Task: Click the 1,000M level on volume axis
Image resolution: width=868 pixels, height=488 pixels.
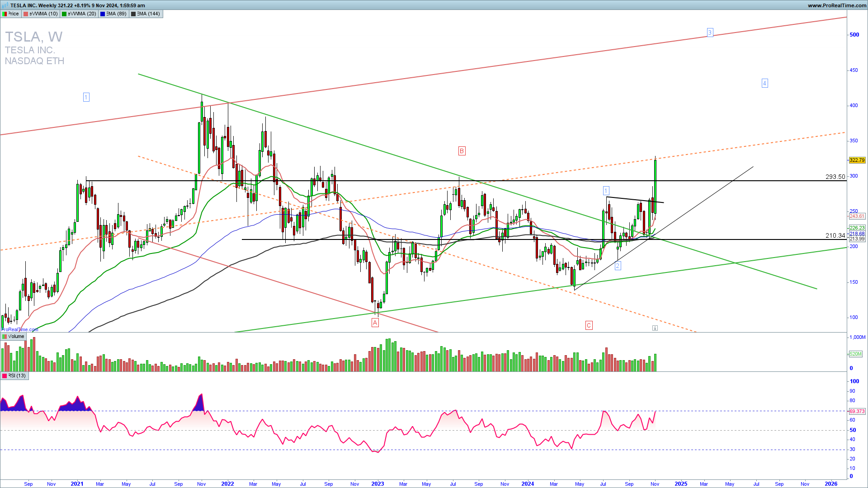Action: point(857,337)
